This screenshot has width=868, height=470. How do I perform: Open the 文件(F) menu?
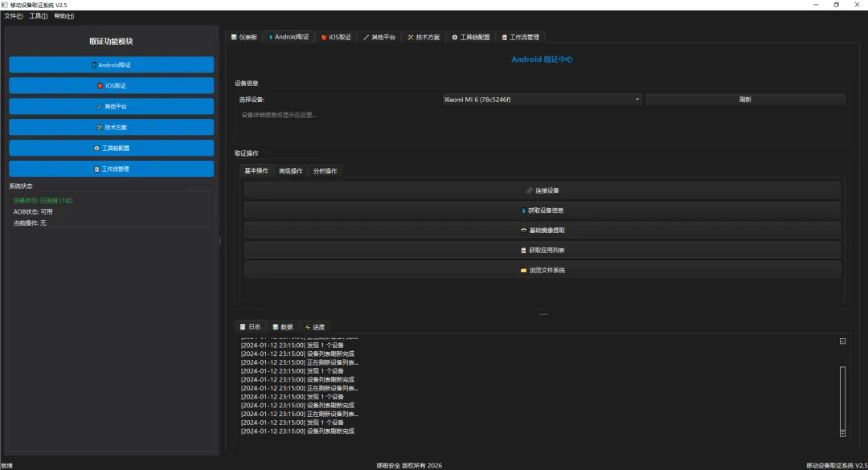click(x=14, y=16)
